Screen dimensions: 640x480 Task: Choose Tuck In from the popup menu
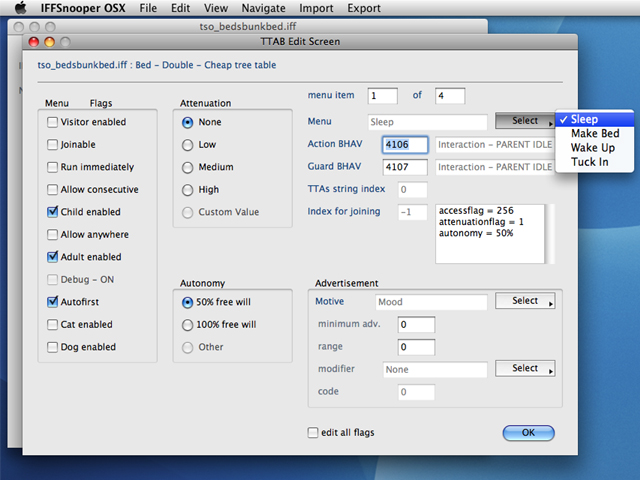595,162
